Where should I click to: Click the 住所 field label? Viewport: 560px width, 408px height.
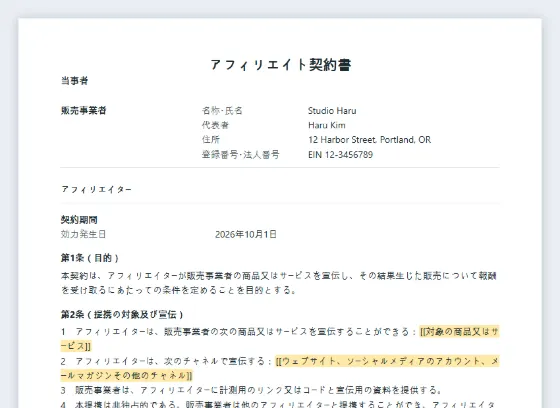211,140
